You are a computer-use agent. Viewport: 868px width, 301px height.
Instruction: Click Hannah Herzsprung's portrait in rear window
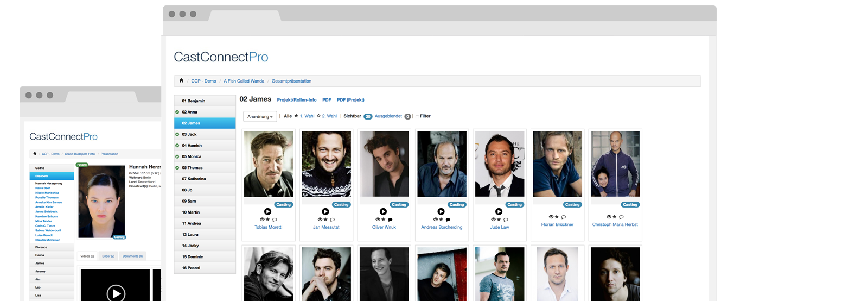(x=102, y=202)
